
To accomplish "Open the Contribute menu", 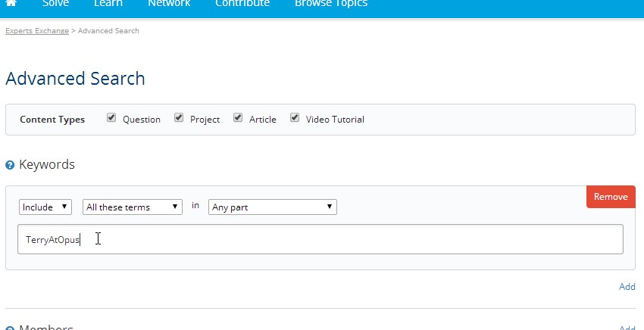I will [242, 3].
